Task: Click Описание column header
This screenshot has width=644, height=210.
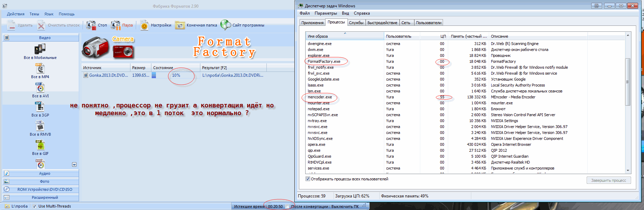Action: pyautogui.click(x=538, y=36)
